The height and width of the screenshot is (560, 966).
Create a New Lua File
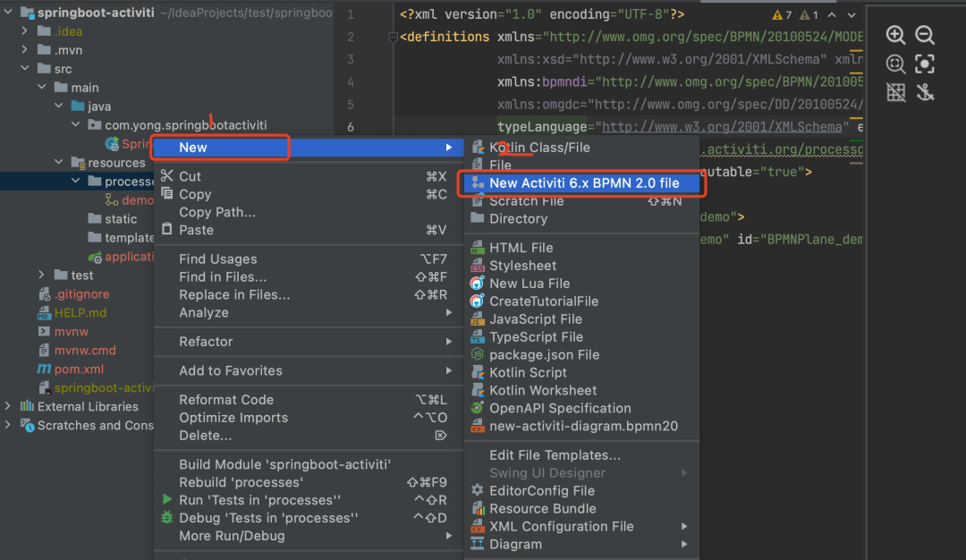point(581,284)
